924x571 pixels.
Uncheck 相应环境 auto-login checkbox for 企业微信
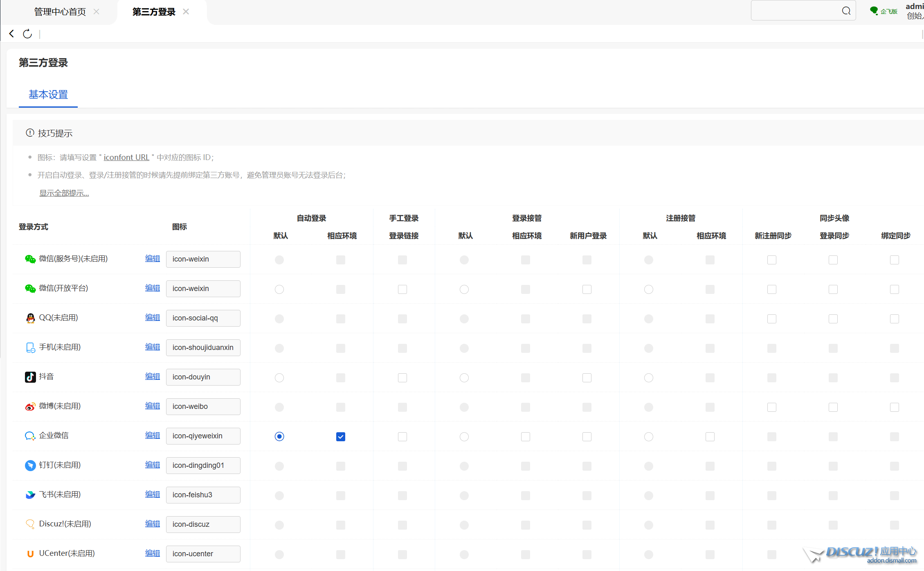click(x=341, y=437)
